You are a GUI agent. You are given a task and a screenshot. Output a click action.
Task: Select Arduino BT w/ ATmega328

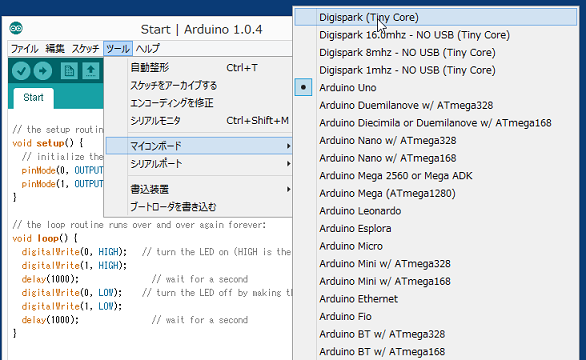click(435, 334)
